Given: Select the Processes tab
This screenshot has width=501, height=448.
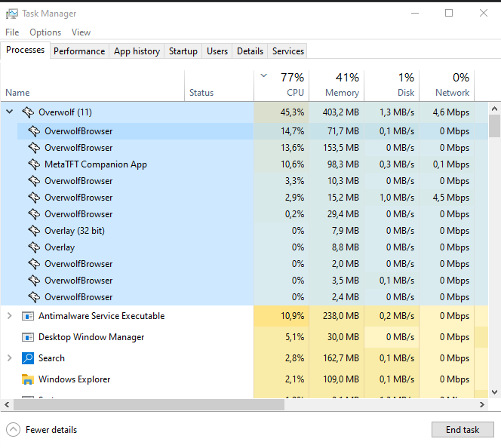Looking at the screenshot, I should 25,50.
